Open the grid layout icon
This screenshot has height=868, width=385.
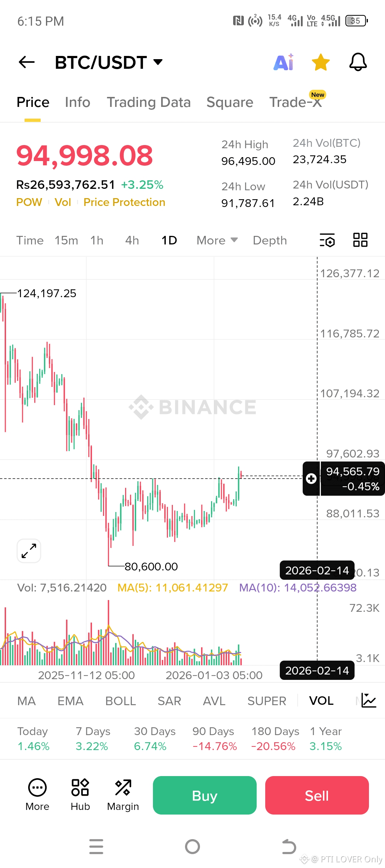360,240
